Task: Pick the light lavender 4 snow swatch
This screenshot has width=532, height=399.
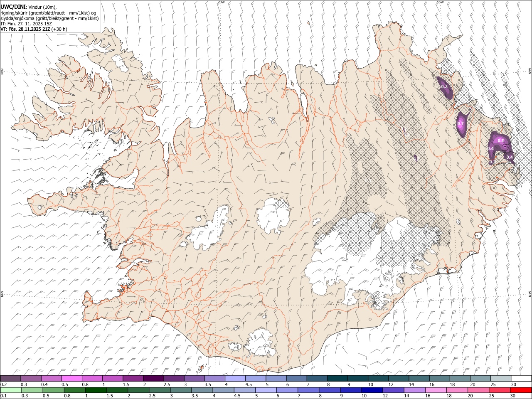Action: 235,378
